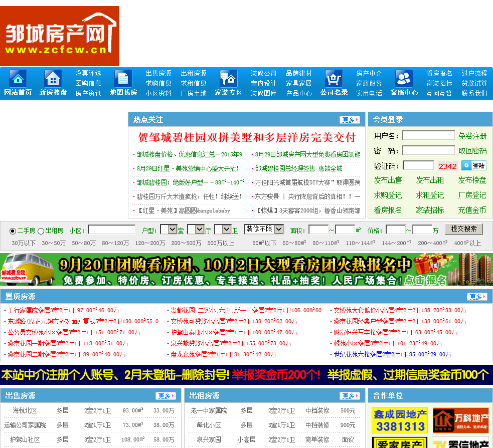Click the 提交搜索 button
Image resolution: width=493 pixels, height=448 pixels.
pos(464,229)
